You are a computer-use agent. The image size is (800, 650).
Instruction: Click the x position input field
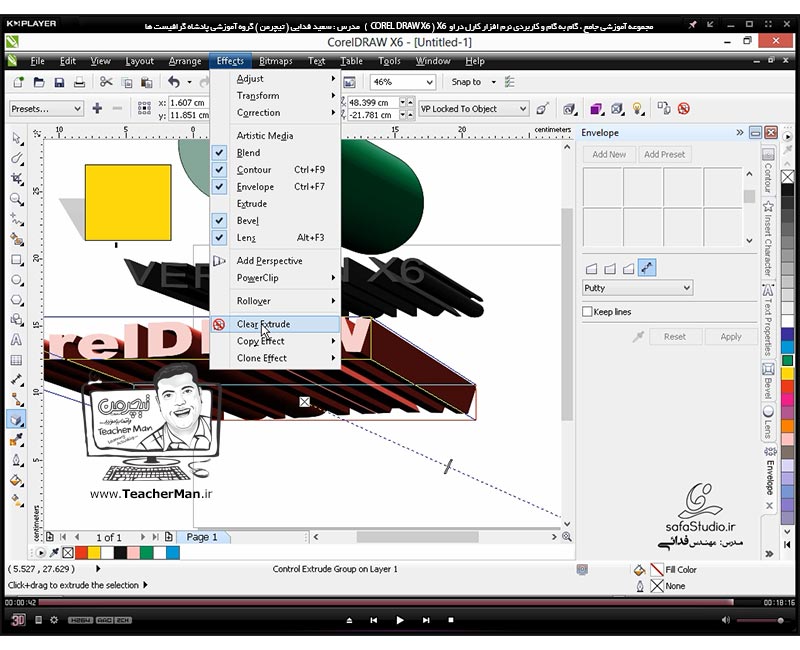pyautogui.click(x=188, y=103)
